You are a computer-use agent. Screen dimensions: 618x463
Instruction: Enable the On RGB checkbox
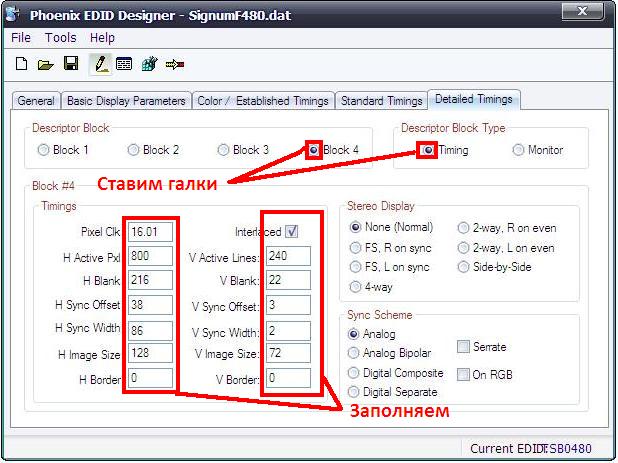[x=463, y=374]
